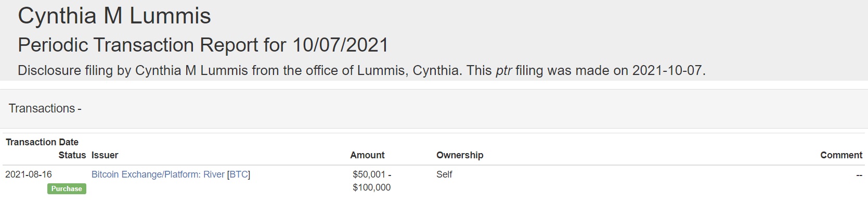
Task: Click the Periodic Transaction Report for 10/07/2021 subtitle
Action: 203,45
